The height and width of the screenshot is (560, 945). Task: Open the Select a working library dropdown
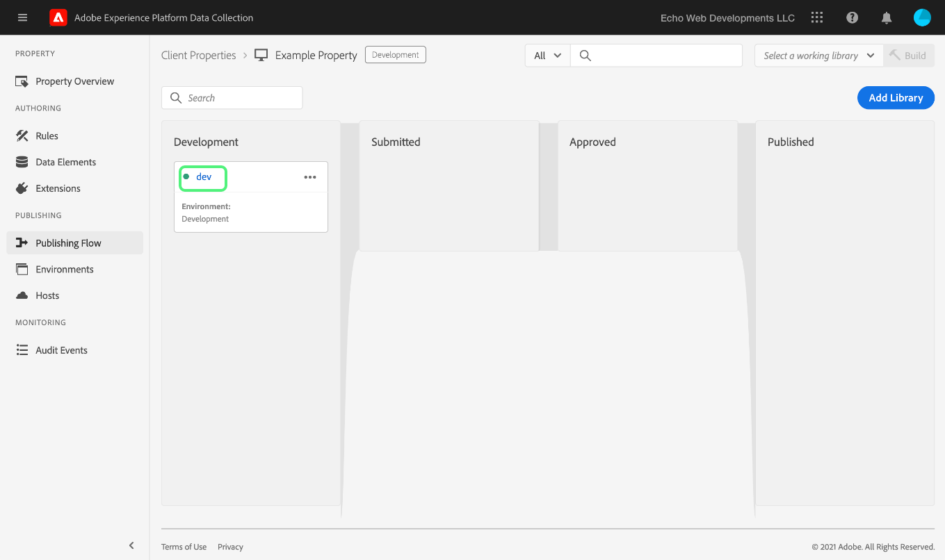coord(819,56)
